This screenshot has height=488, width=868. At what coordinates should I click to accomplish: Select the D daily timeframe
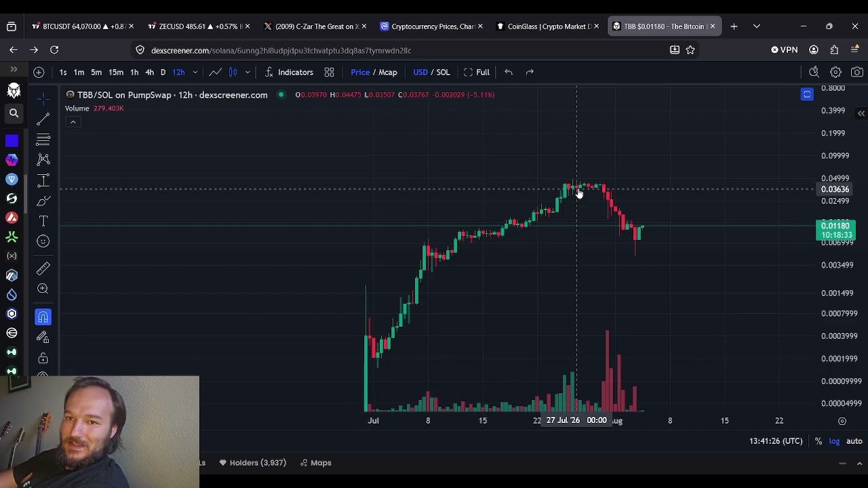coord(163,72)
